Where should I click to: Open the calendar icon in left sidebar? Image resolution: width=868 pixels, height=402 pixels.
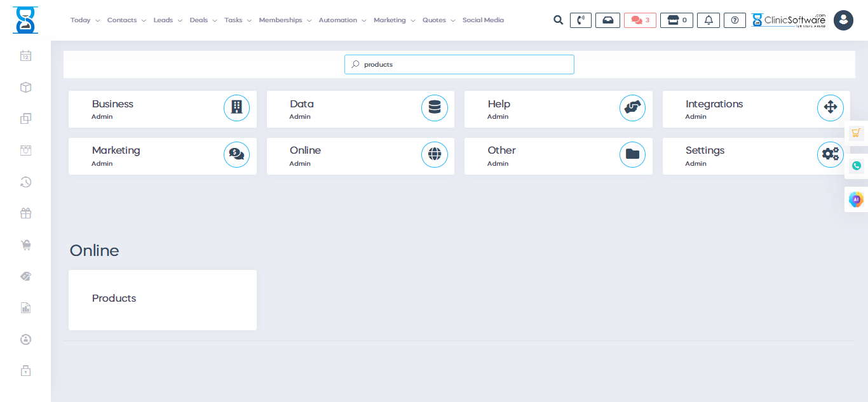point(25,56)
